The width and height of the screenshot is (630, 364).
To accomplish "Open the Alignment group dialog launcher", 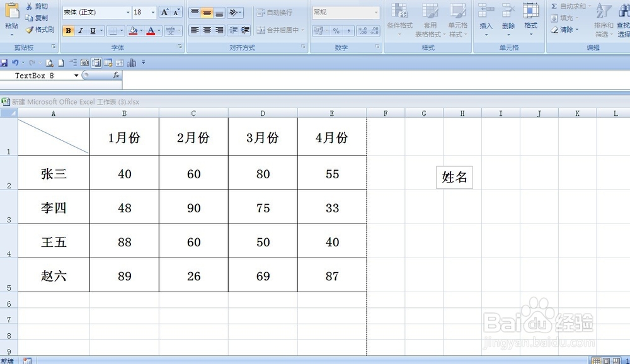I will point(304,47).
